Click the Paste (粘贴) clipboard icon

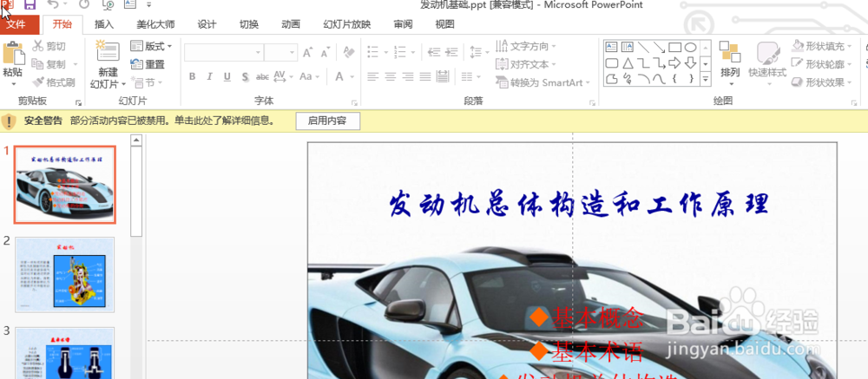pyautogui.click(x=14, y=53)
